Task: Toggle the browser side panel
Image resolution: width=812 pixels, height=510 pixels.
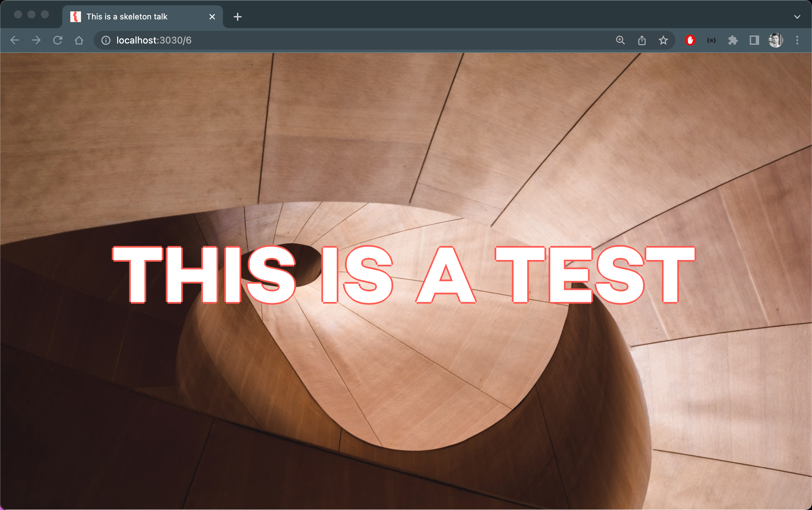Action: point(754,40)
